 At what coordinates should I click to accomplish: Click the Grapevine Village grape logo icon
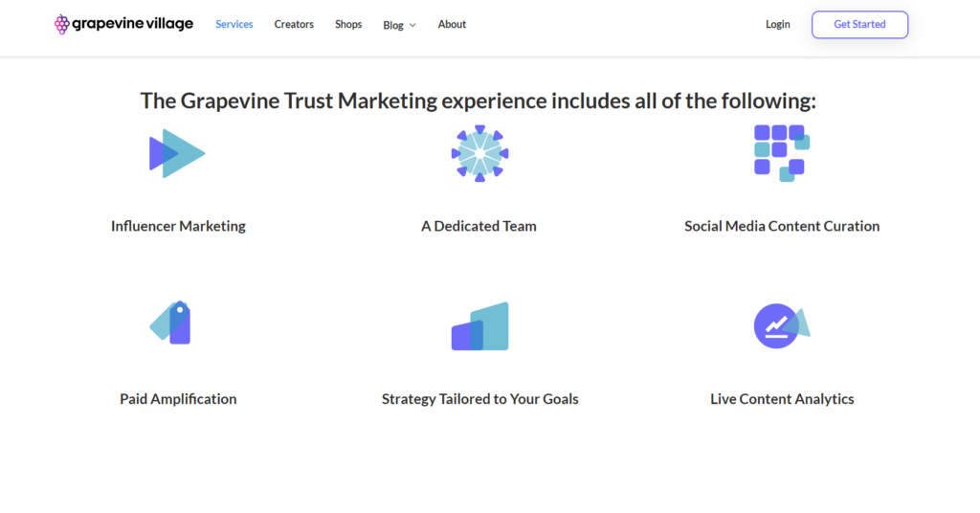pos(61,24)
